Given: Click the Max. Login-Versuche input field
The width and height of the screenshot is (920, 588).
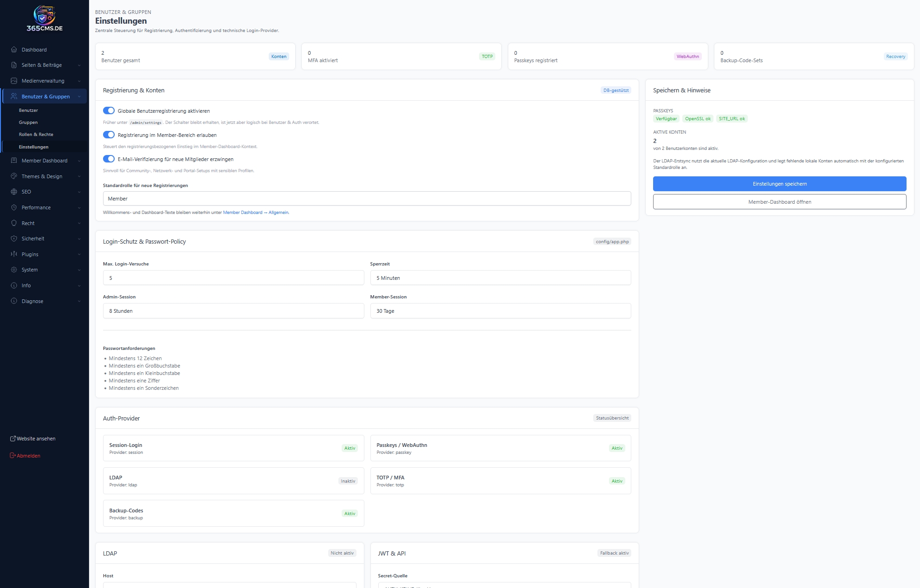Looking at the screenshot, I should (x=233, y=278).
